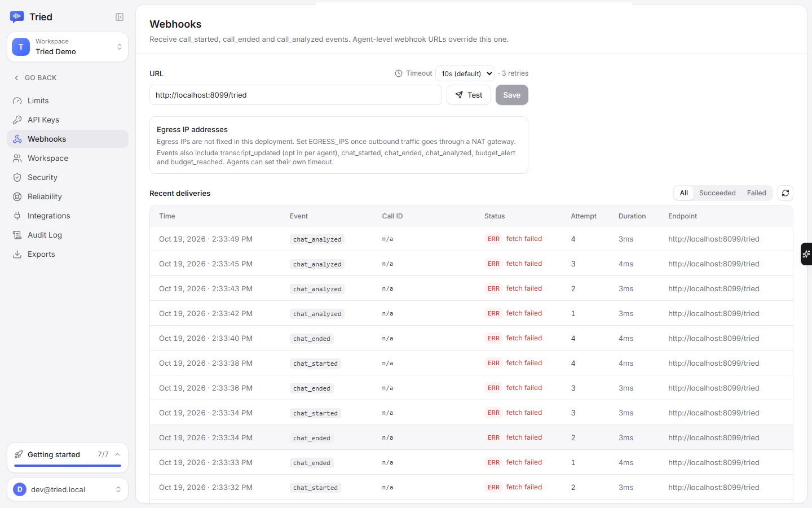Collapse the sidebar panel icon

(x=120, y=17)
